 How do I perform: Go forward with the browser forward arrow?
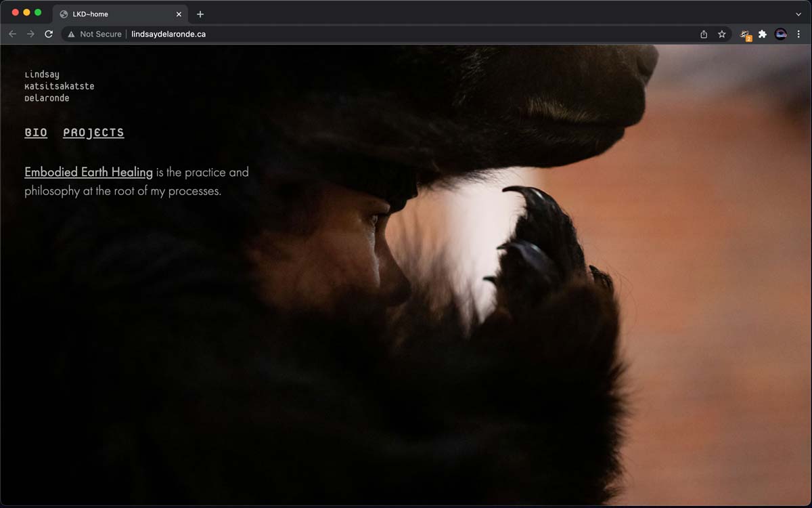(x=30, y=34)
